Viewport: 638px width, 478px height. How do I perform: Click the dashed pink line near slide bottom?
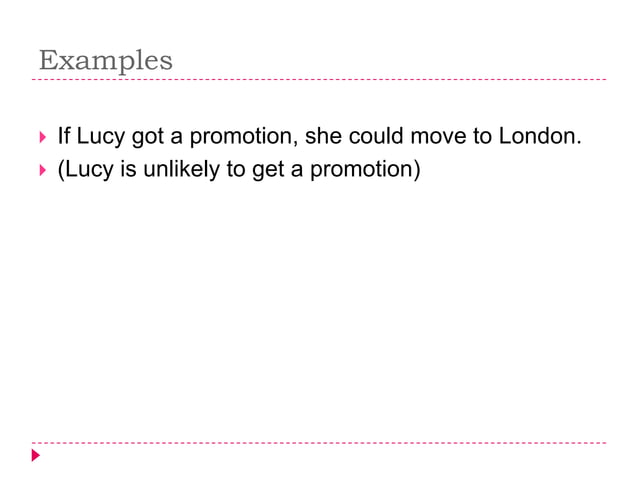(x=319, y=443)
